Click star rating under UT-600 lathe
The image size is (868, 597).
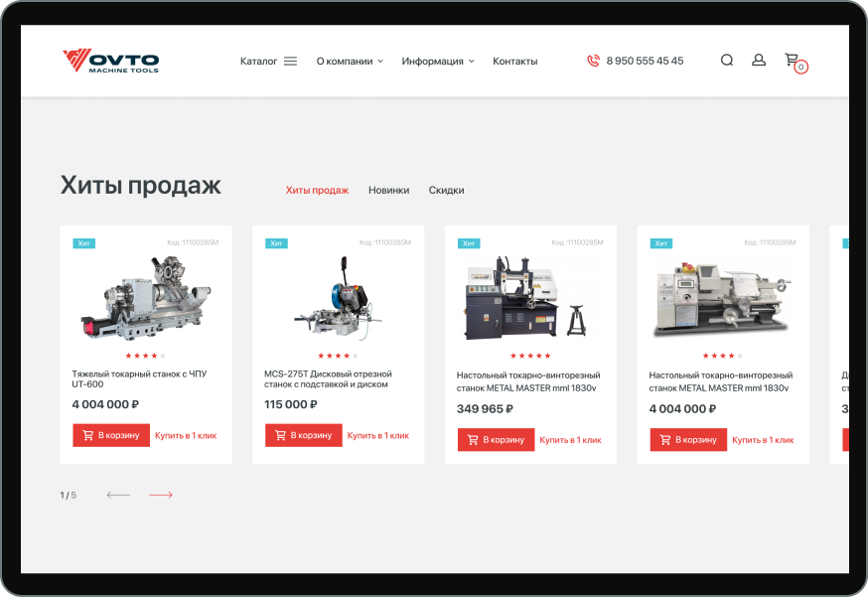[x=146, y=356]
